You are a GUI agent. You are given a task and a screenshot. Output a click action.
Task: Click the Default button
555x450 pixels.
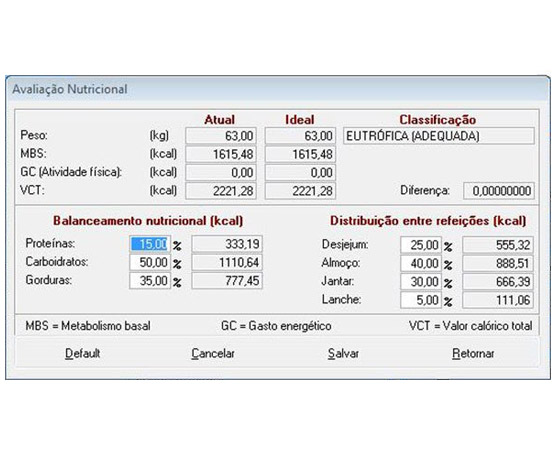pos(82,353)
